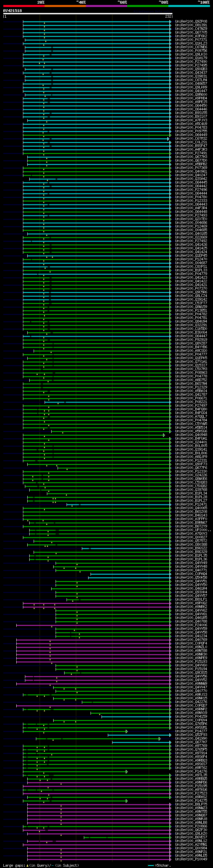Click the orange ~40% identity legend segment
213x868 pixels.
[65, 6]
